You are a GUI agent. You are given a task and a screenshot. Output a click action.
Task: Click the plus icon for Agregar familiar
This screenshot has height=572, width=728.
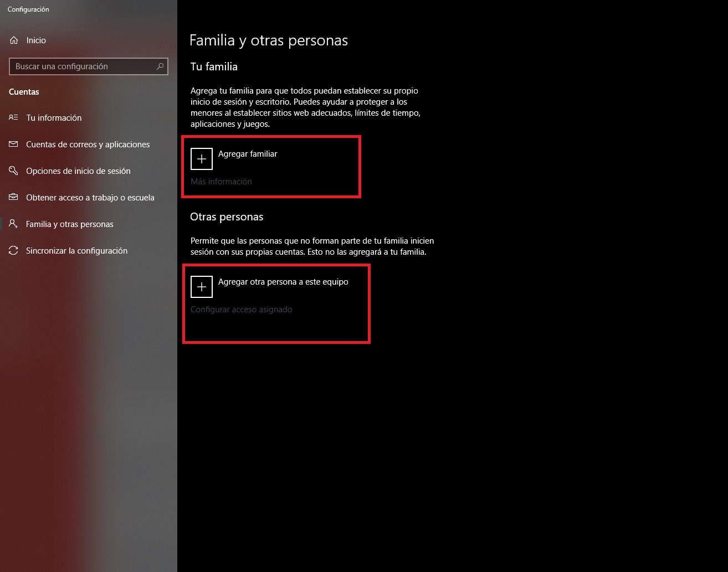click(202, 159)
